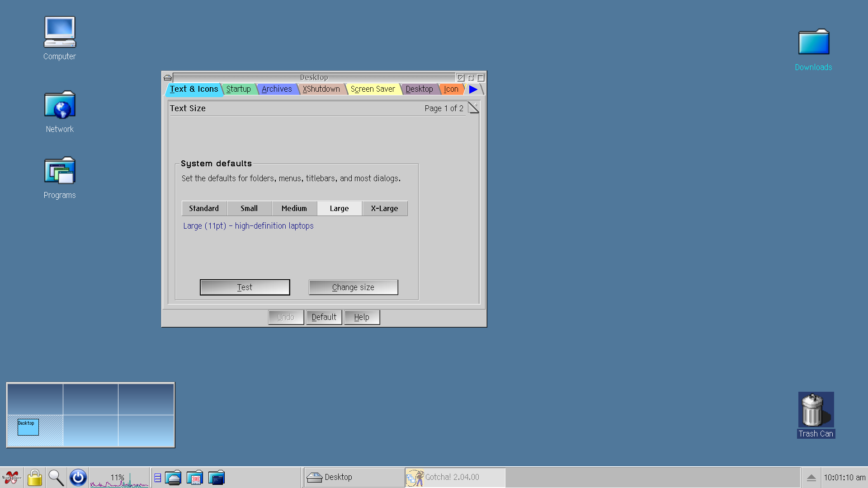This screenshot has height=488, width=868.
Task: Click the Default button
Action: [x=324, y=317]
